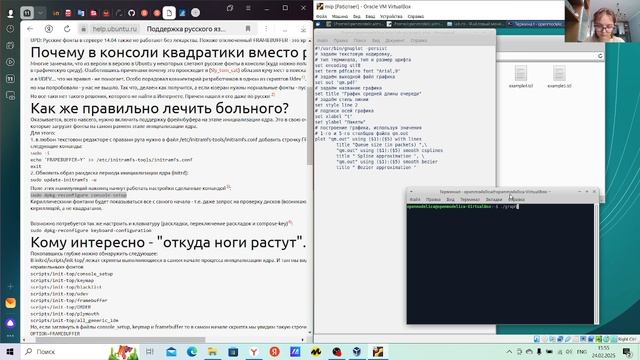
Task: Click editor line 'set encoding utf8'
Action: (338, 65)
